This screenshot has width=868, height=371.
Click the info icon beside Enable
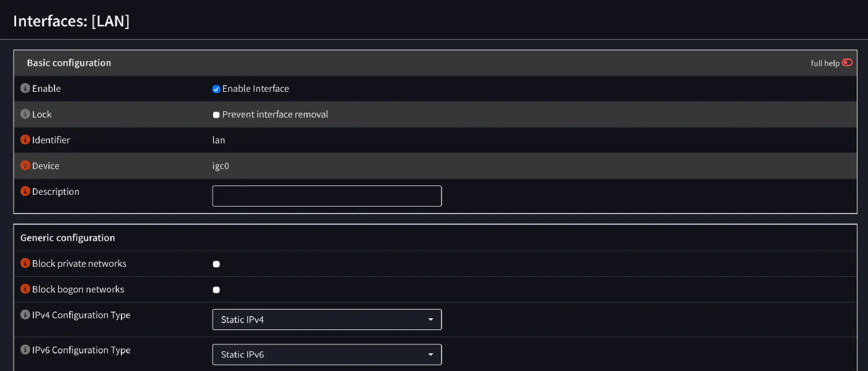(25, 89)
